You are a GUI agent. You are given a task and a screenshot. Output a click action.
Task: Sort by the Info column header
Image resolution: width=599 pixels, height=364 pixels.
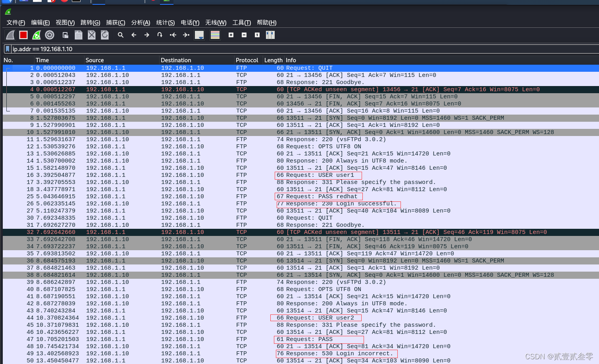(441, 60)
